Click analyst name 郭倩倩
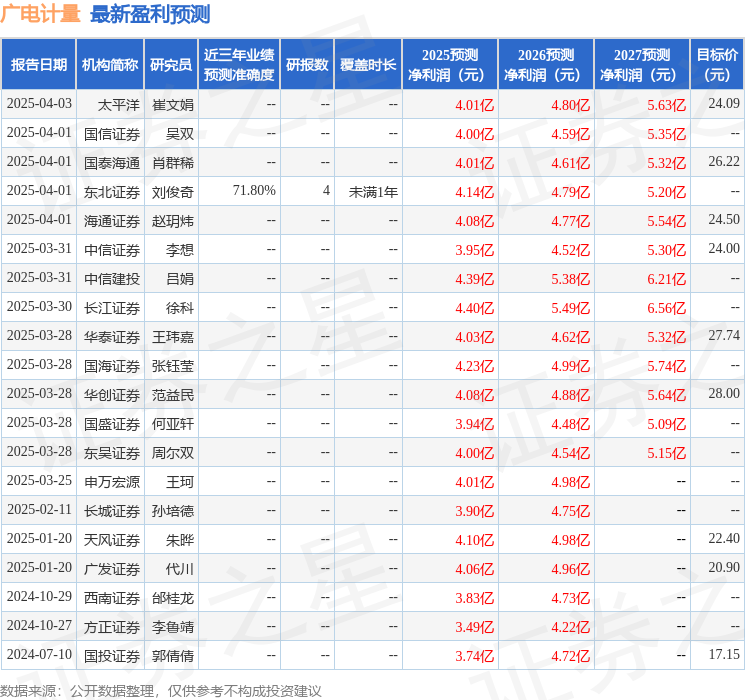Image resolution: width=745 pixels, height=700 pixels. (172, 656)
